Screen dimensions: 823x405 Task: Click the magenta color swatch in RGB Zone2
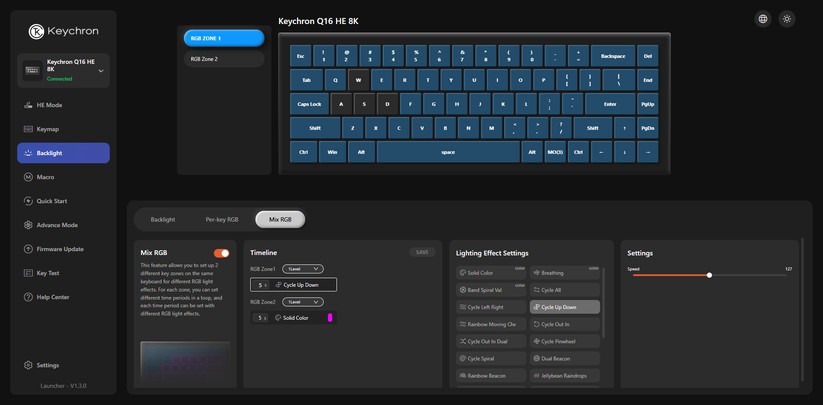(x=330, y=317)
